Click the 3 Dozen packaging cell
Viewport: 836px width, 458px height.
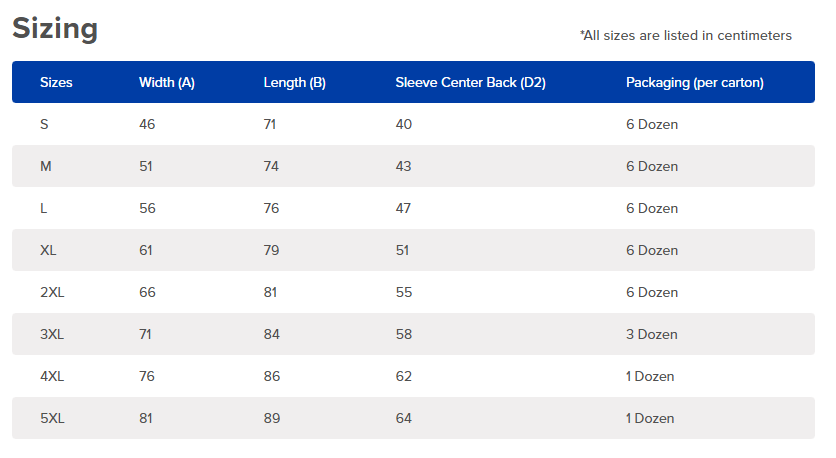(652, 334)
